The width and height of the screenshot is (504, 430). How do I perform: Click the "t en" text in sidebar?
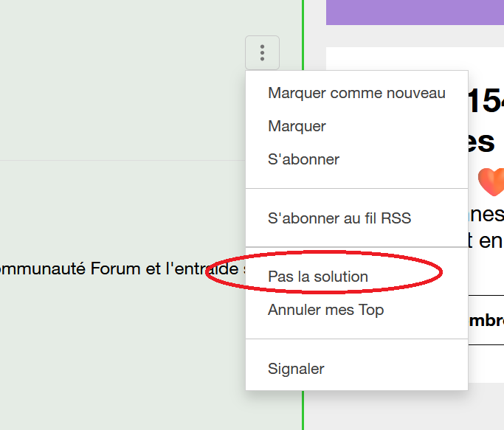click(486, 240)
